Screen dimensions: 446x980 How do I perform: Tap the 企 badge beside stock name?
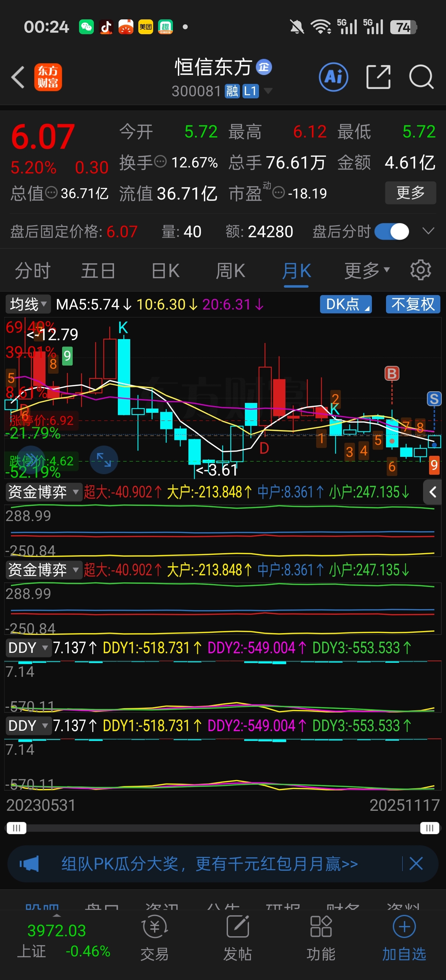click(x=264, y=67)
